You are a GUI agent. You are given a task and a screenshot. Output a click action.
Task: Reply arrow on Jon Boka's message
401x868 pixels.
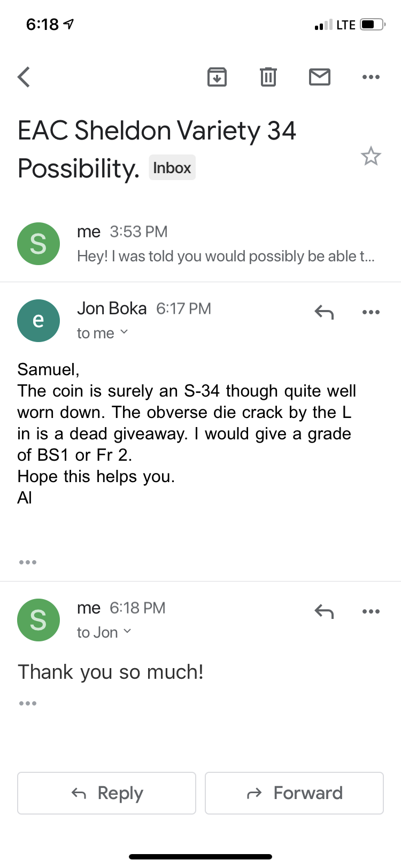324,312
